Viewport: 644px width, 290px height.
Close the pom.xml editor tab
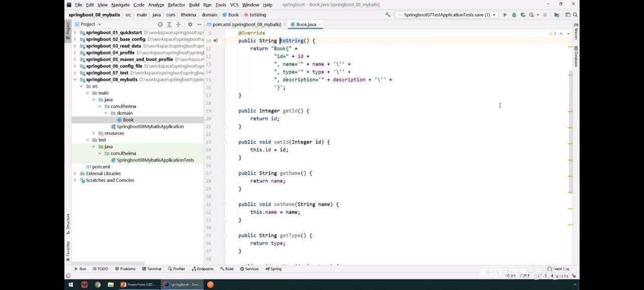point(285,24)
